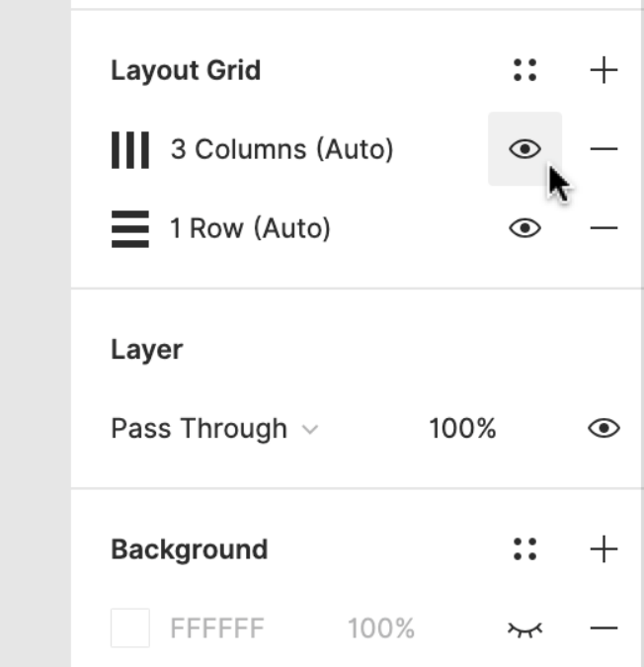The image size is (644, 667).
Task: Hide the 3 Columns grid
Action: coord(524,149)
